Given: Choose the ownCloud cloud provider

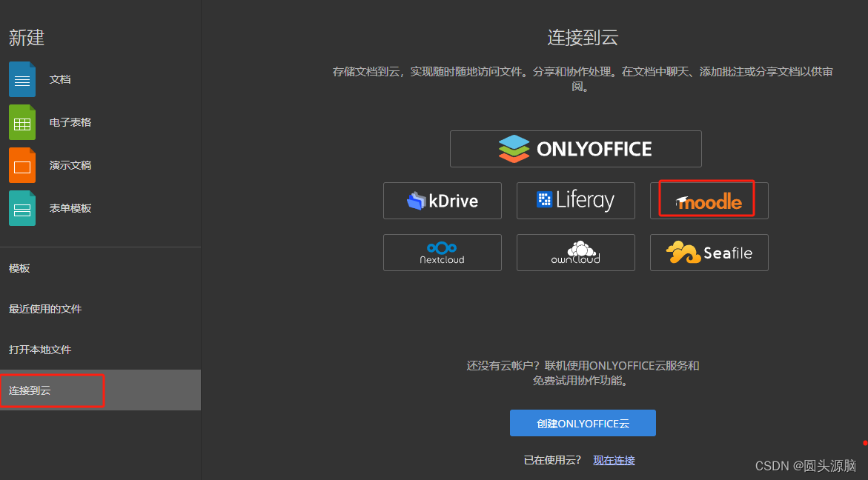Looking at the screenshot, I should [x=576, y=253].
